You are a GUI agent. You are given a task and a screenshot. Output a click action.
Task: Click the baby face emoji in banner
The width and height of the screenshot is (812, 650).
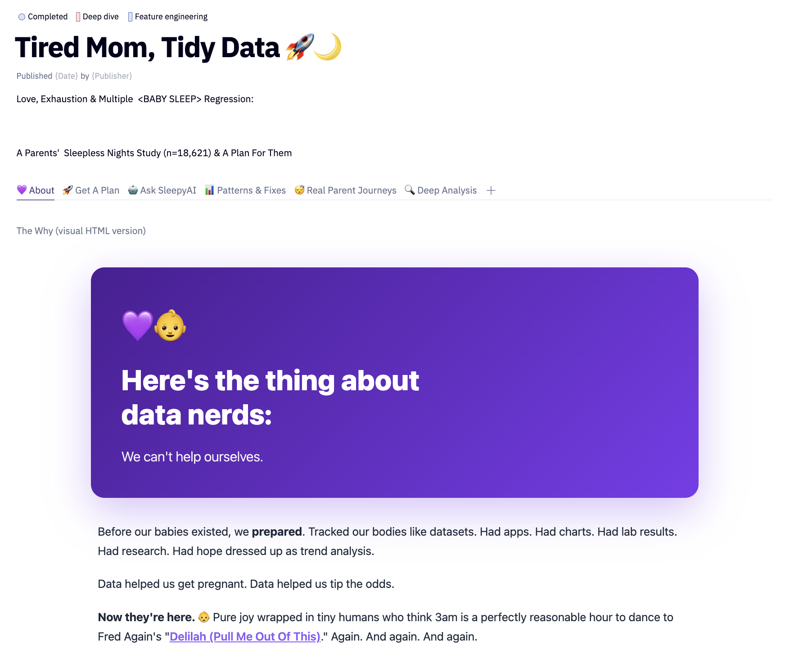[170, 325]
